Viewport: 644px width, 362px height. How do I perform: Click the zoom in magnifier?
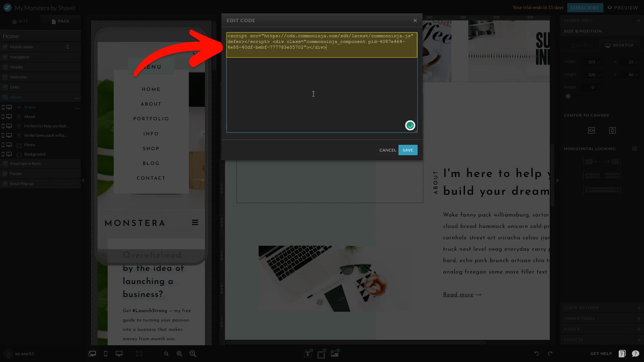pos(193,354)
